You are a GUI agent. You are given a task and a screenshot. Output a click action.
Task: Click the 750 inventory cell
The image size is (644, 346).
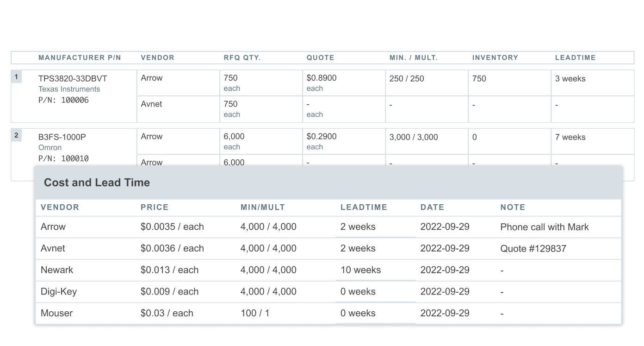pyautogui.click(x=509, y=83)
